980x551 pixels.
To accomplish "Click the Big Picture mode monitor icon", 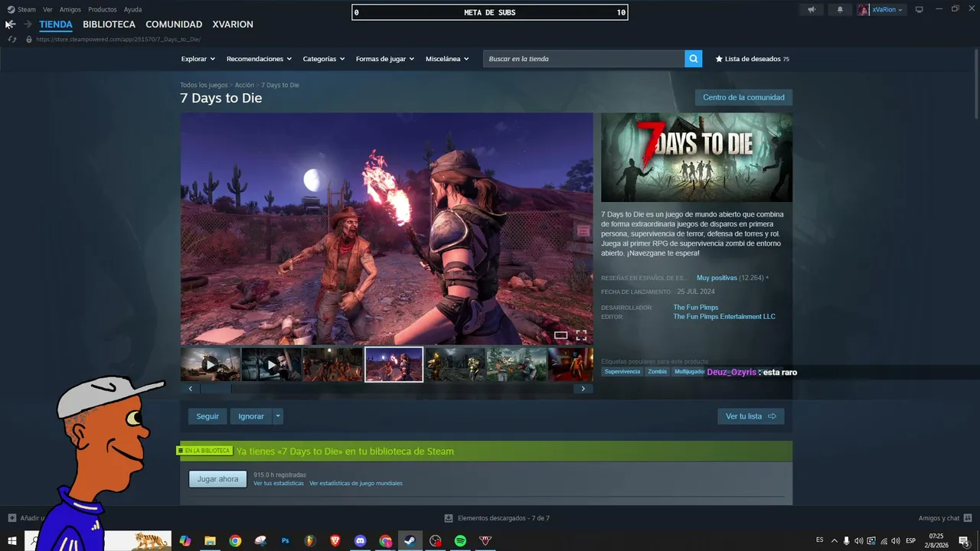I will [x=920, y=10].
